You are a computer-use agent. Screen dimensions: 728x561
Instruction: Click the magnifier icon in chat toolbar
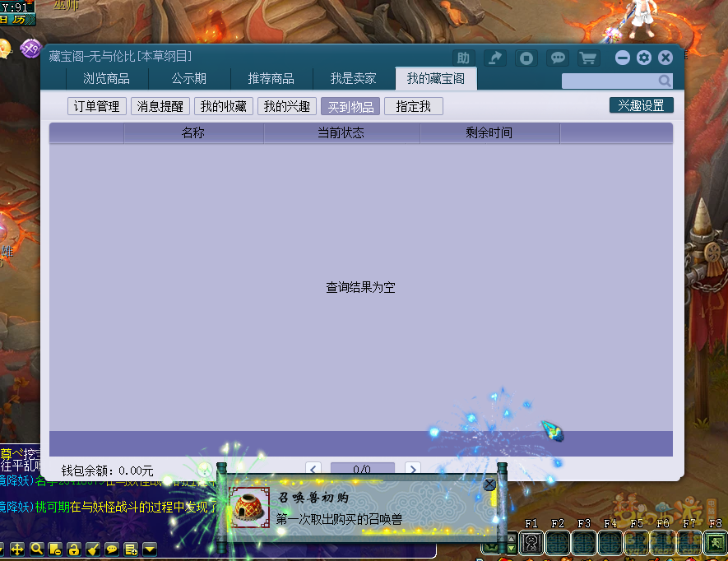pos(37,549)
